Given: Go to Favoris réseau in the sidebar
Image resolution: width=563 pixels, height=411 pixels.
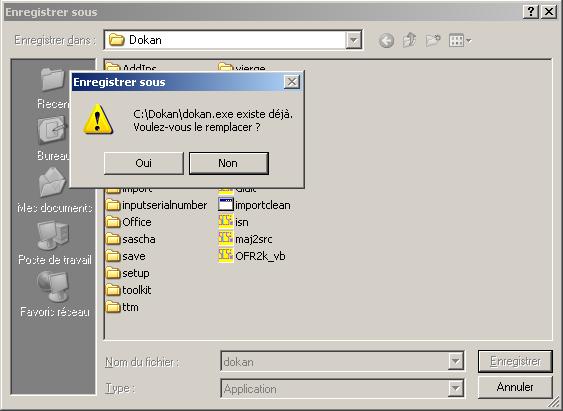Looking at the screenshot, I should (x=54, y=294).
